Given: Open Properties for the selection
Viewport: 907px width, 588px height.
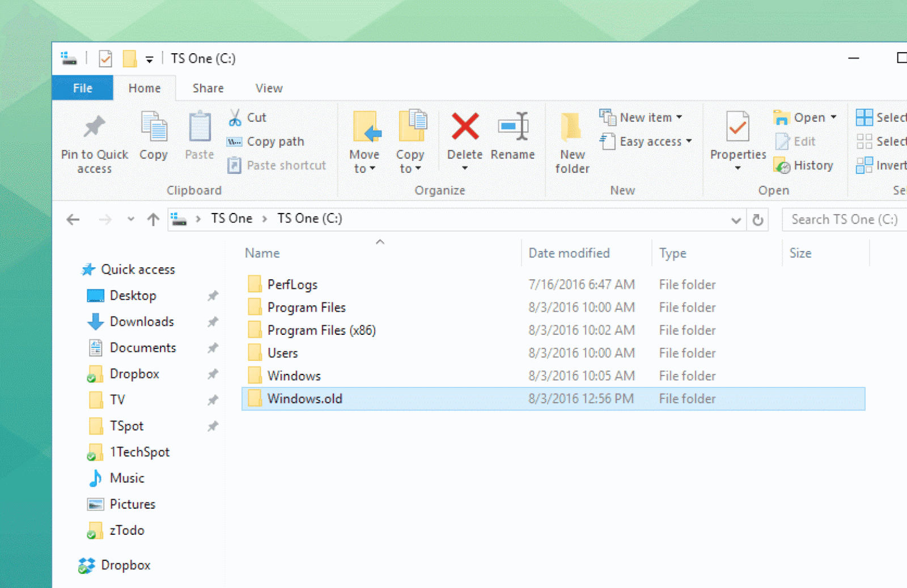Looking at the screenshot, I should click(736, 140).
